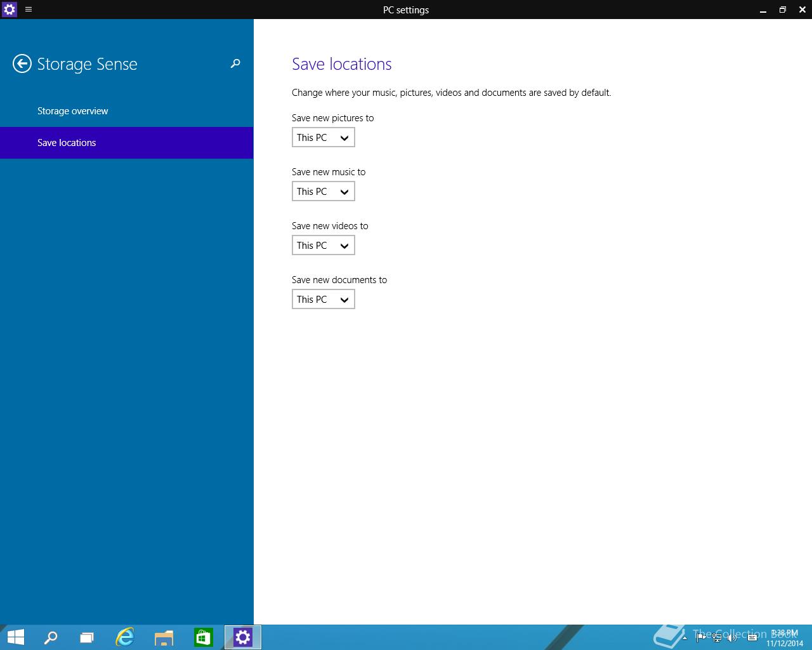Open the "Save new videos to" dropdown
The image size is (812, 650).
(323, 246)
